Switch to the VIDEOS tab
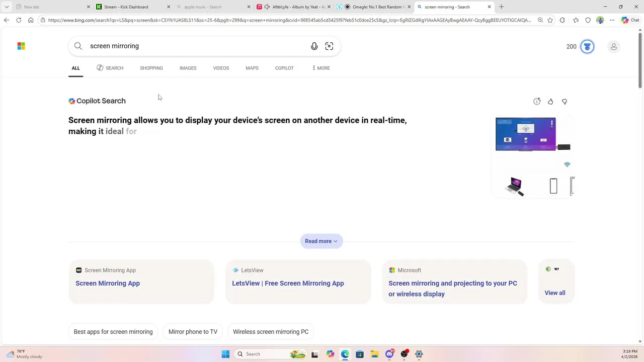 221,68
